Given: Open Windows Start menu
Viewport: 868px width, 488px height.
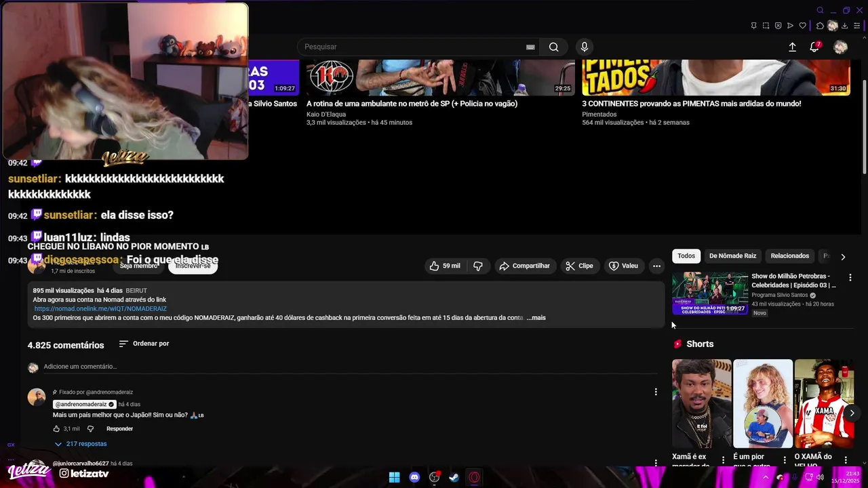Looking at the screenshot, I should point(394,477).
